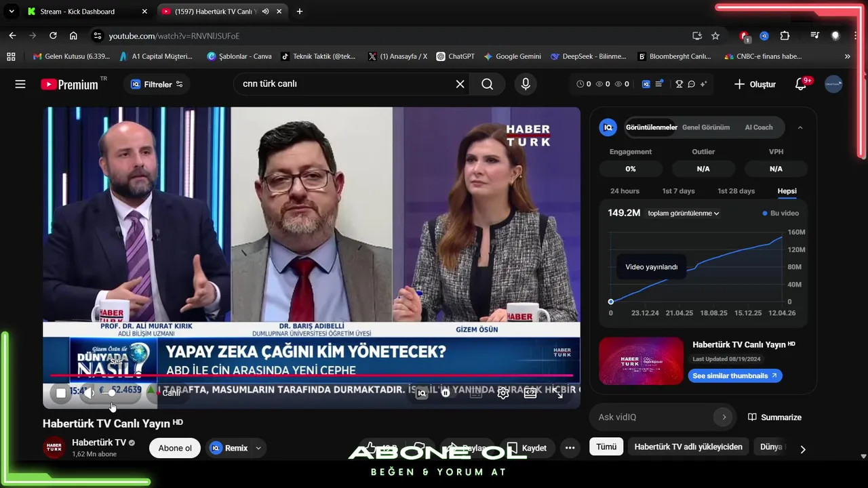Toggle the vidIQ Filtreler button
The width and height of the screenshot is (868, 488).
(157, 84)
